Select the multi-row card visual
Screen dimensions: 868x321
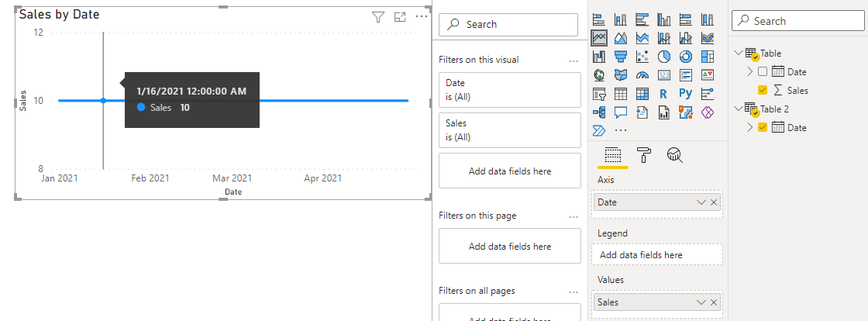[685, 74]
